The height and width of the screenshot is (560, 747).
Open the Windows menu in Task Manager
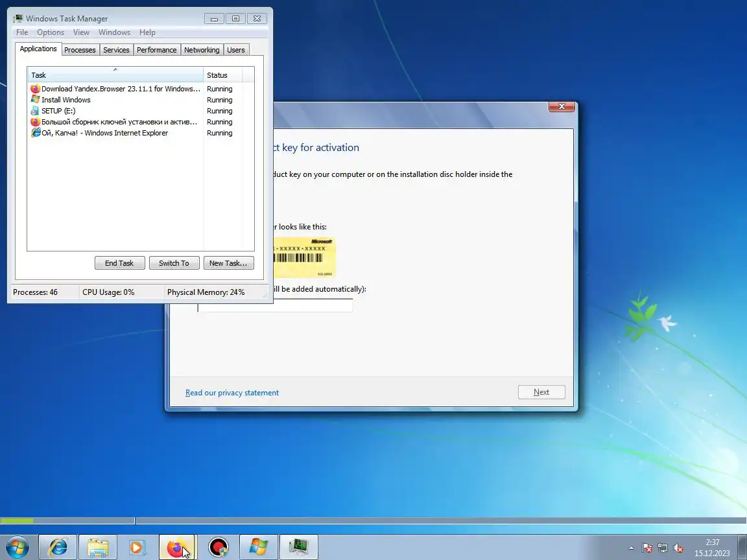click(114, 32)
